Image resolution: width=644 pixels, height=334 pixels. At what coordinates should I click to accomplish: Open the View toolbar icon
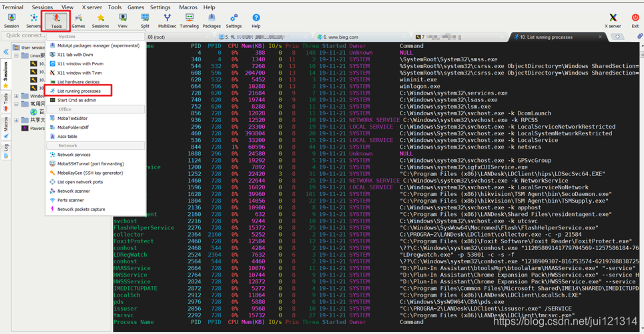(122, 21)
